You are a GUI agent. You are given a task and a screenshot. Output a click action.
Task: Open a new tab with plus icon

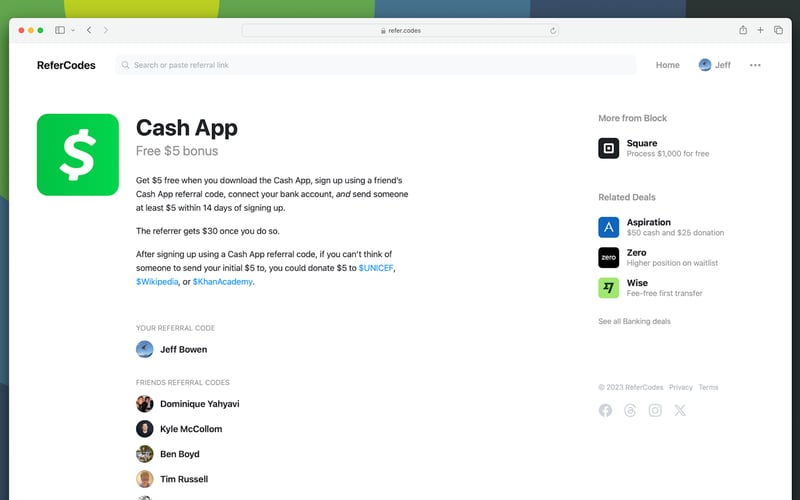tap(760, 30)
